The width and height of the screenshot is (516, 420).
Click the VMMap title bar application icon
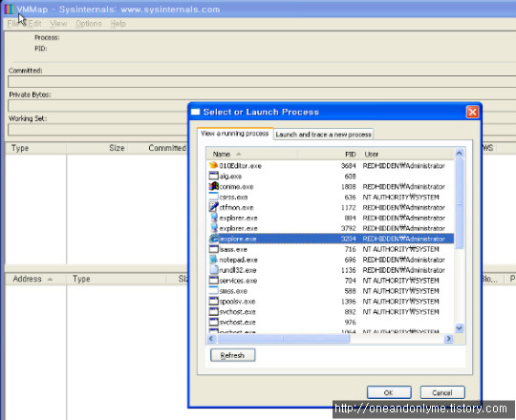click(9, 9)
